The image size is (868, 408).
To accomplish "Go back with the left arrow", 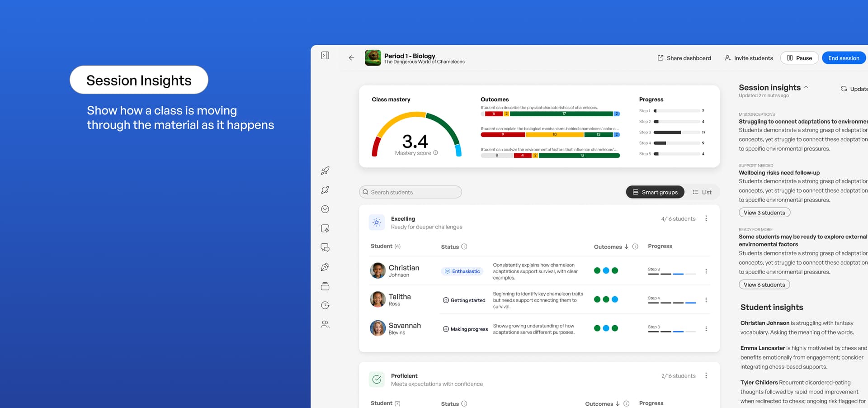I will coord(351,58).
